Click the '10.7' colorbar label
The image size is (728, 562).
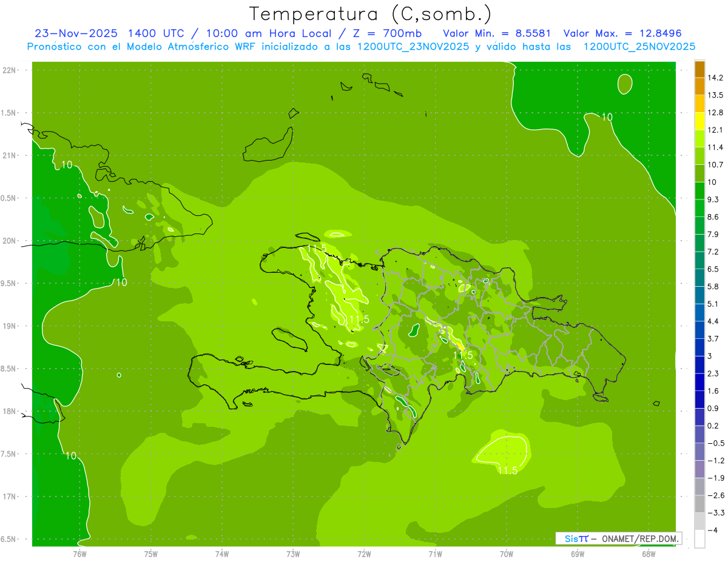[715, 165]
